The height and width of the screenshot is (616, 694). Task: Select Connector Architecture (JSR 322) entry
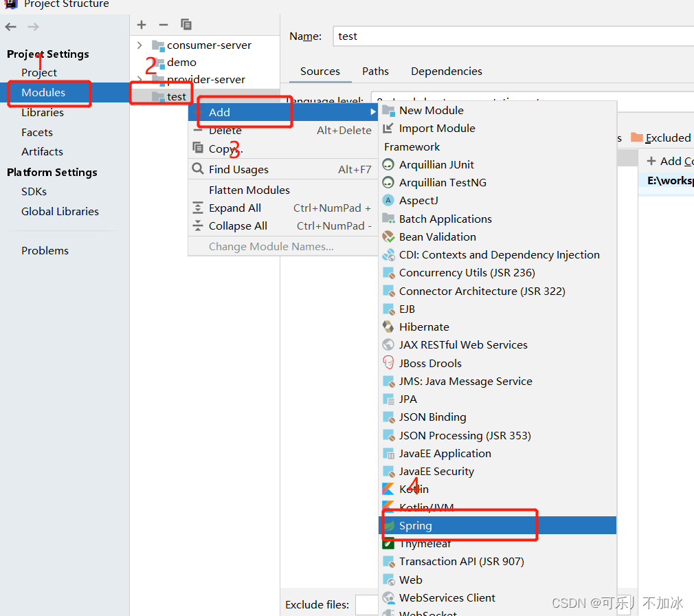497,291
